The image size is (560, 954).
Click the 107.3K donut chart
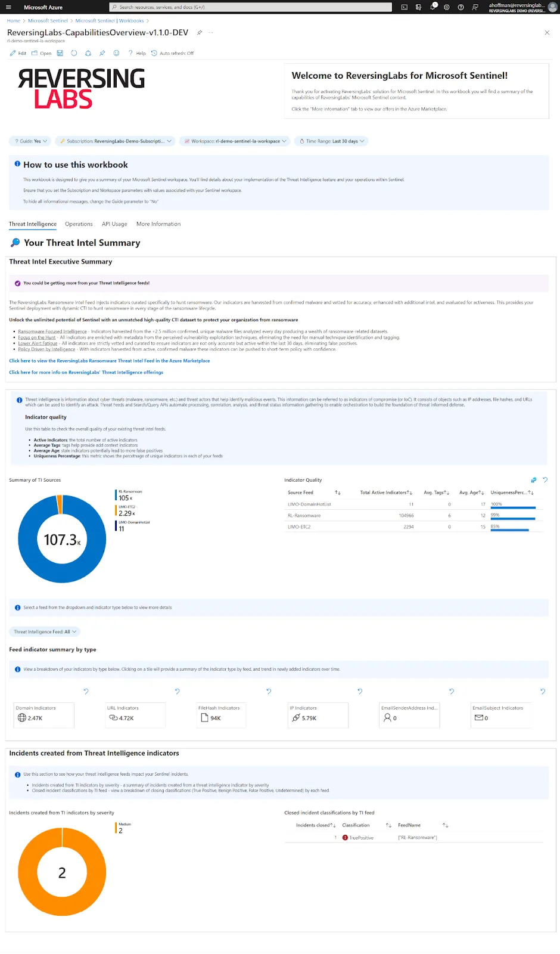tap(62, 539)
